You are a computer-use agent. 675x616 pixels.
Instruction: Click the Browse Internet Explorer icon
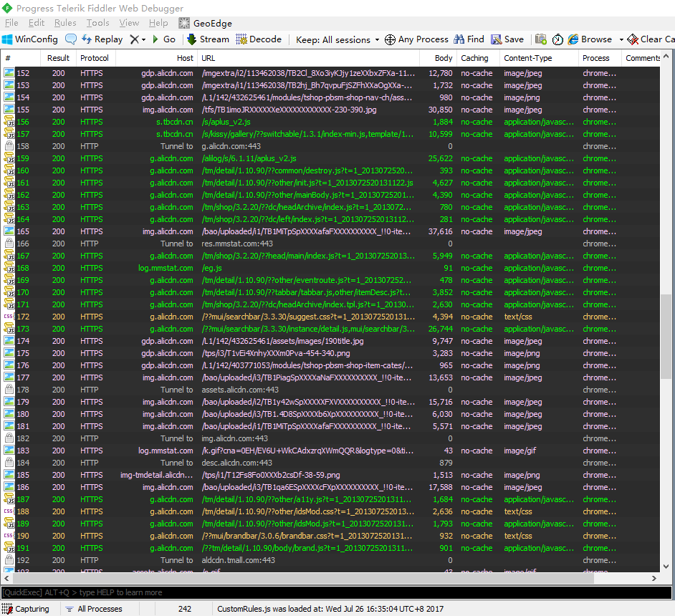click(x=573, y=39)
